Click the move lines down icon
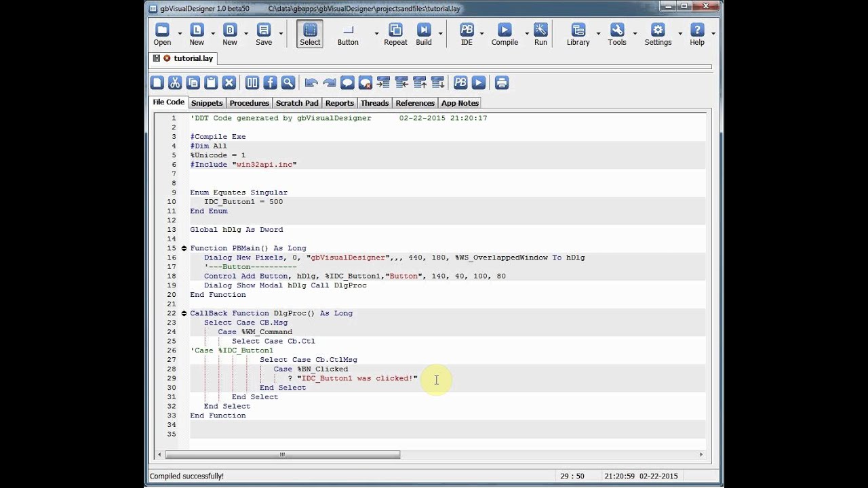Screen dimensions: 868x488 437,83
